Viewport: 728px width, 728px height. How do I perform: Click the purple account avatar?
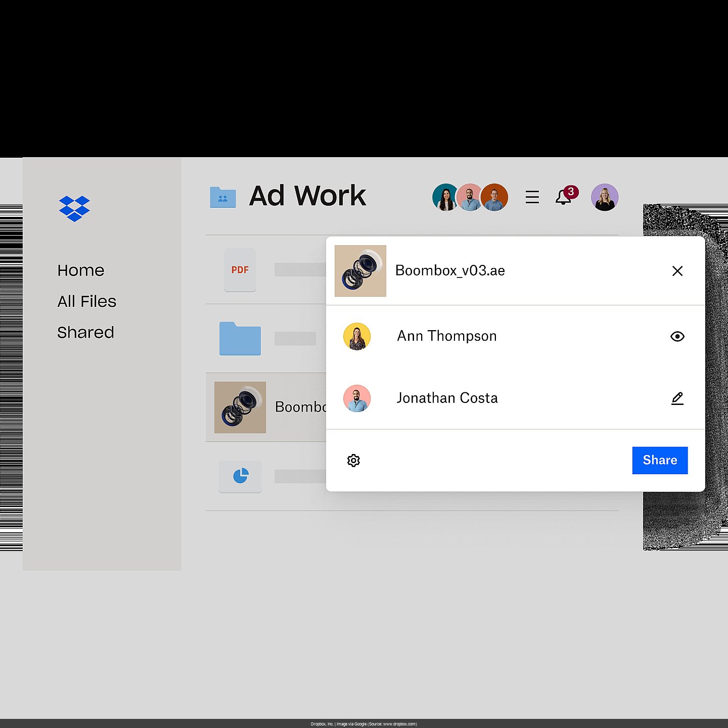(x=605, y=197)
